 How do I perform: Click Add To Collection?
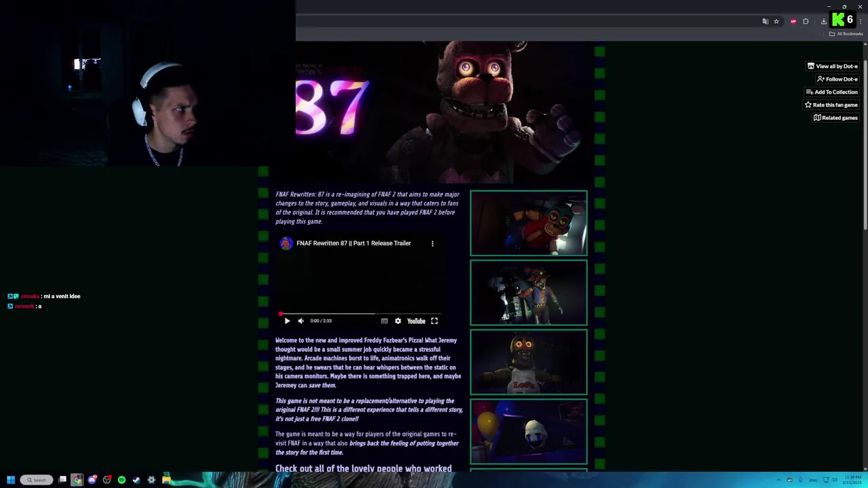[x=831, y=92]
